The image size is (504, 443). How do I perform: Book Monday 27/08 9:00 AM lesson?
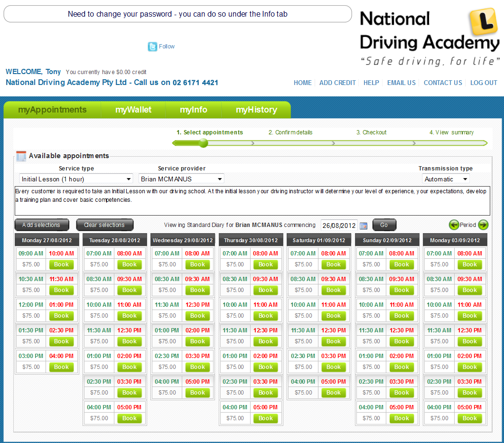61,264
